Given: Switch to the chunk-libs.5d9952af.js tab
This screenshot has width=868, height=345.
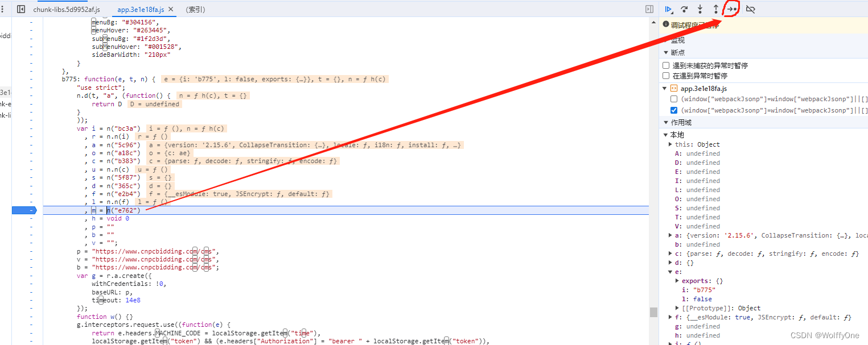Looking at the screenshot, I should point(67,10).
